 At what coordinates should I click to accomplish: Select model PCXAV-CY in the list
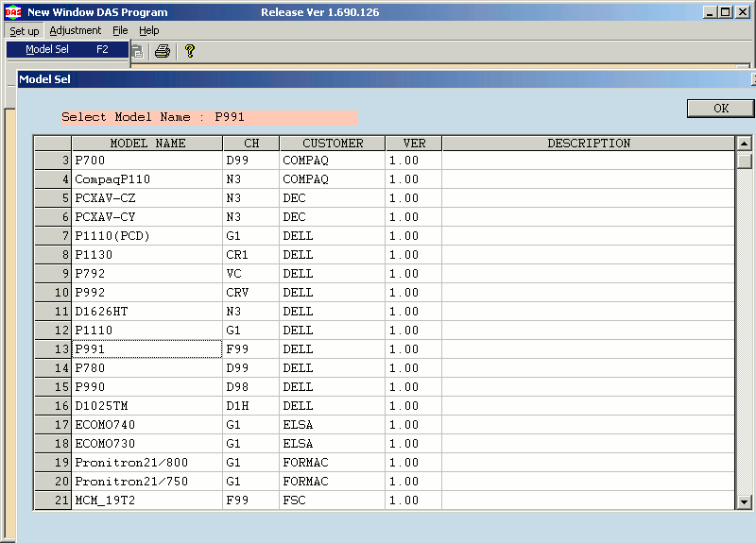click(x=147, y=217)
